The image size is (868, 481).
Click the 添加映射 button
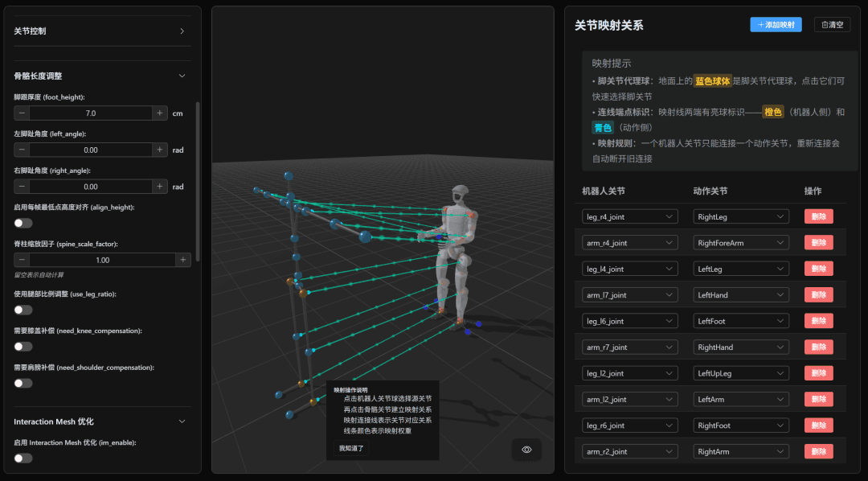tap(776, 25)
